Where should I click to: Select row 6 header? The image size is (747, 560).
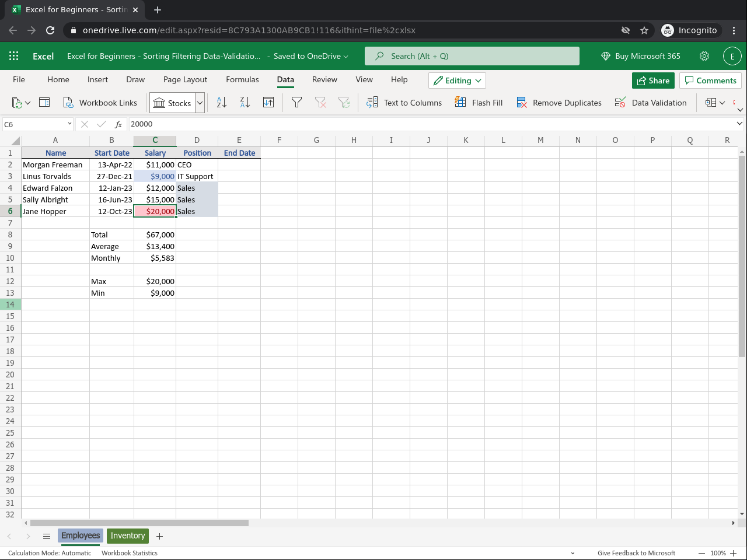coord(11,211)
